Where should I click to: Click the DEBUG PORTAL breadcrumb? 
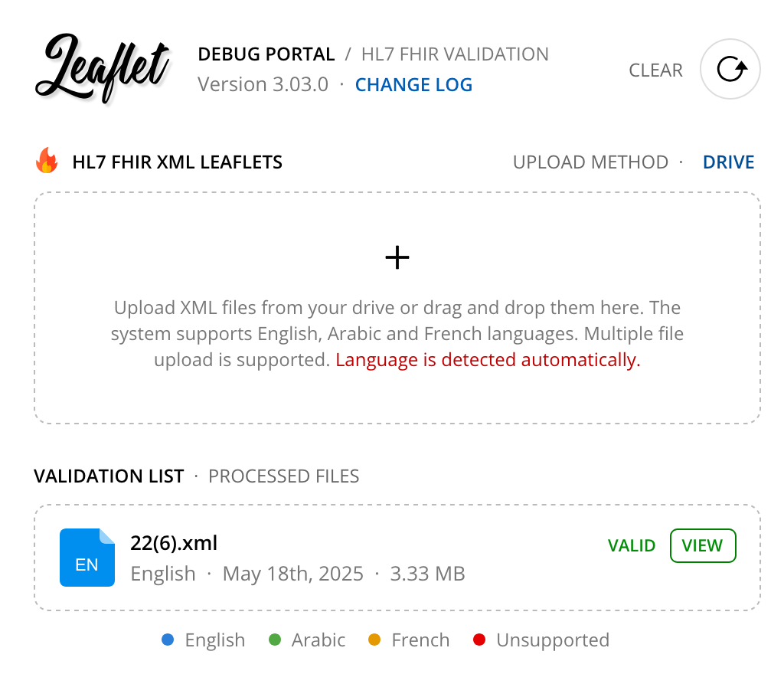(x=266, y=54)
